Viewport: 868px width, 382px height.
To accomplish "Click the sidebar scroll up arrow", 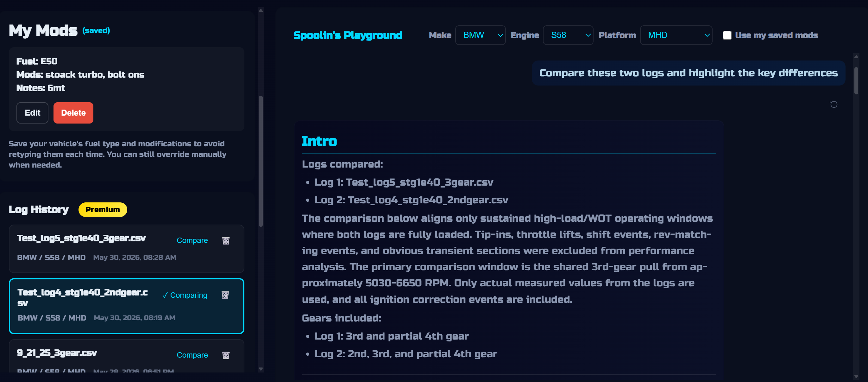I will click(261, 10).
